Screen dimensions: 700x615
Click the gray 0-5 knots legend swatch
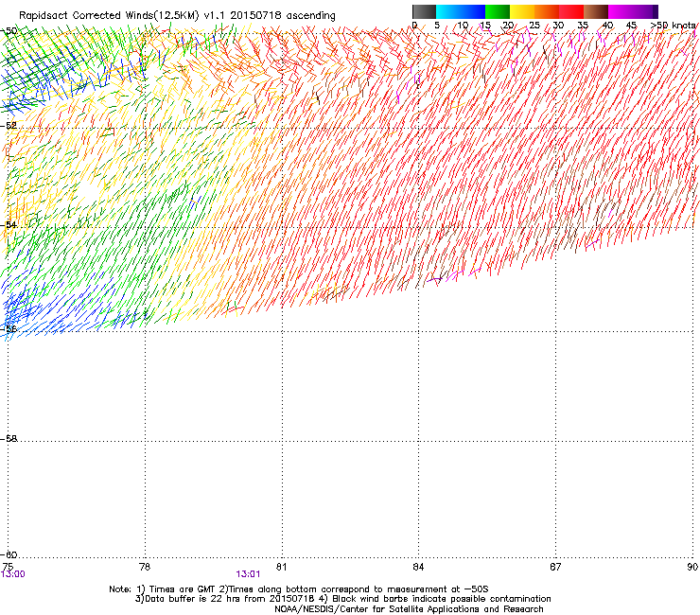click(x=424, y=11)
